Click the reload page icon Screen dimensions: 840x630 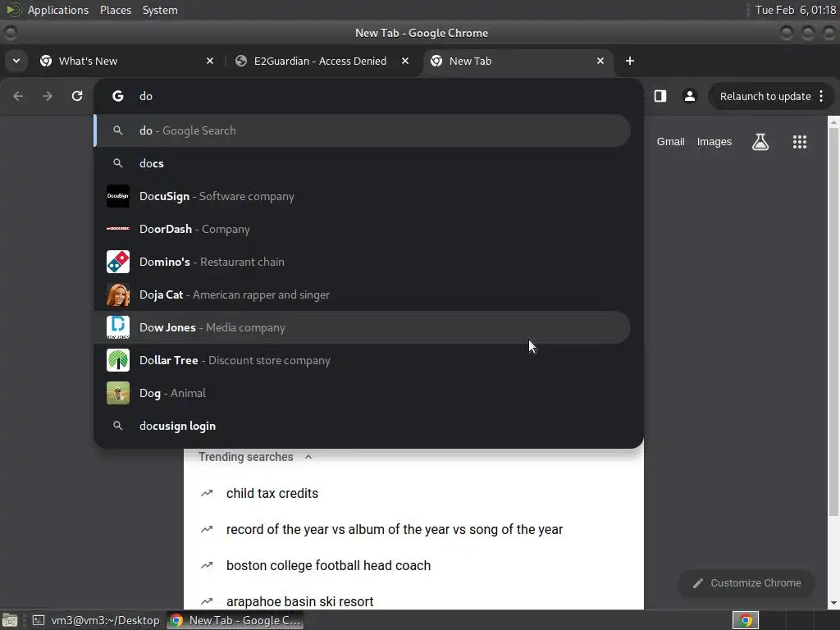point(77,96)
